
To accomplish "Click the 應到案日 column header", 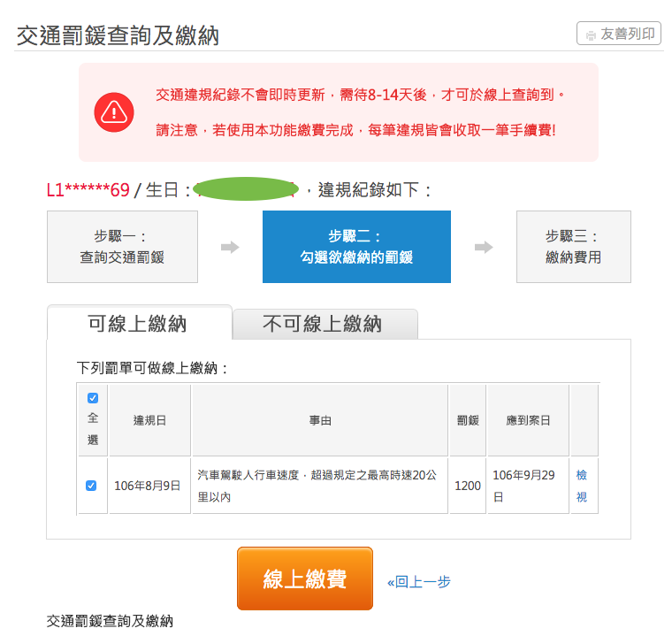I will (528, 420).
